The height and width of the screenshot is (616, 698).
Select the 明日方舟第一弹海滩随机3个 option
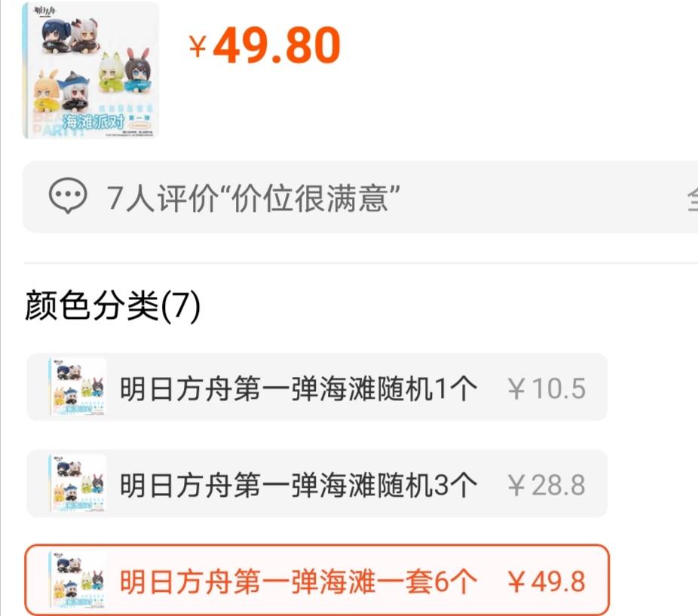pos(317,484)
